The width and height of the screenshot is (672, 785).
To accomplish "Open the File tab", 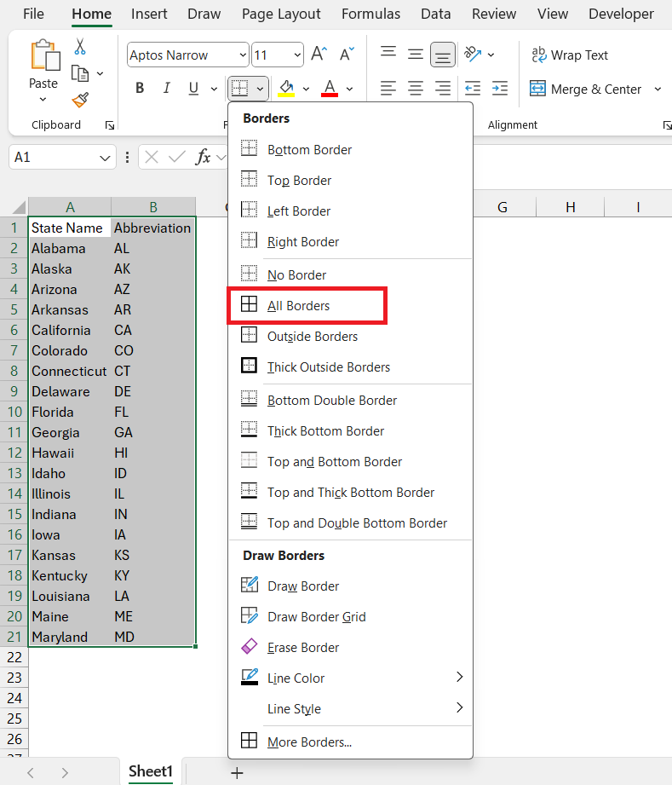I will click(33, 14).
